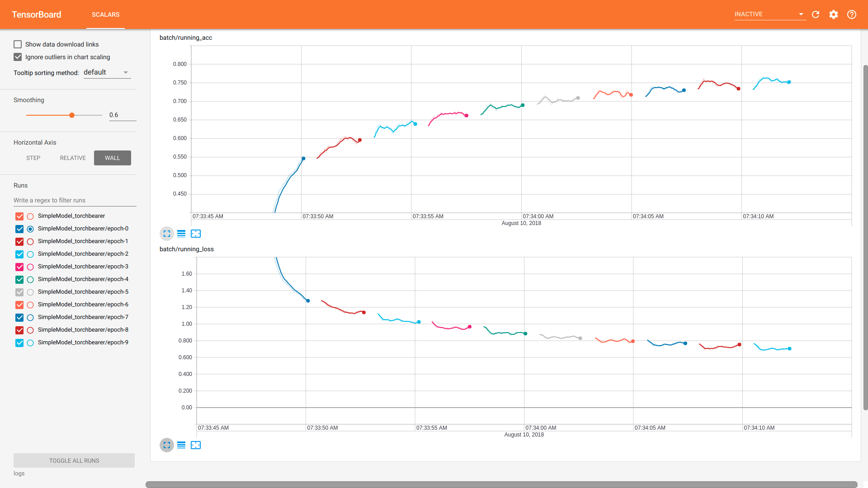
Task: Uncheck the epoch-3 run checkbox
Action: click(x=19, y=267)
